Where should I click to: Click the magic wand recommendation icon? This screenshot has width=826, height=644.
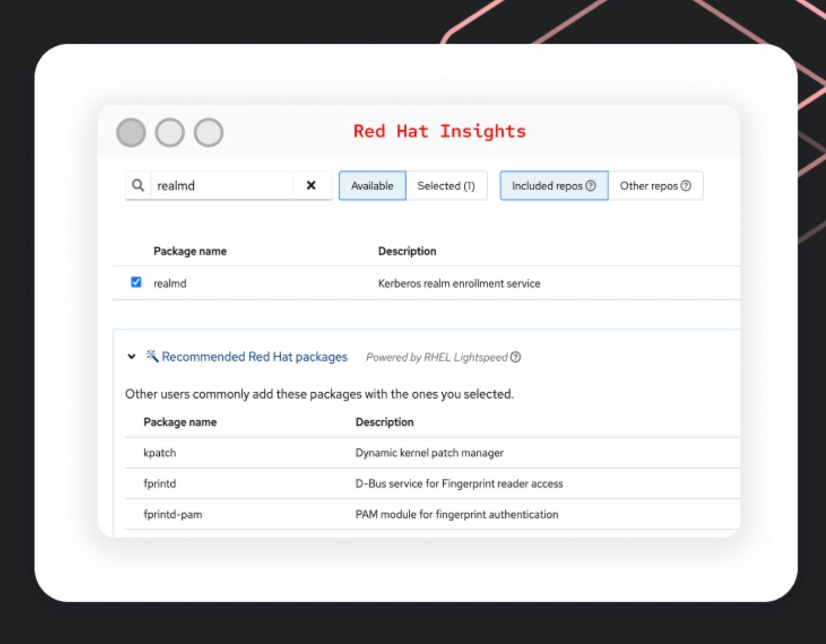(x=152, y=356)
